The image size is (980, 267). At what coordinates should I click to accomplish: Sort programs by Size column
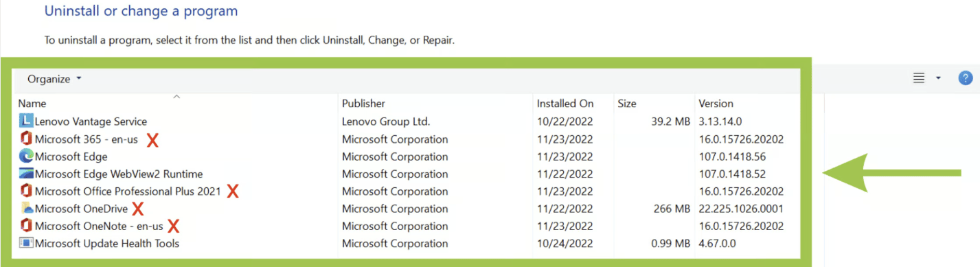pos(627,104)
